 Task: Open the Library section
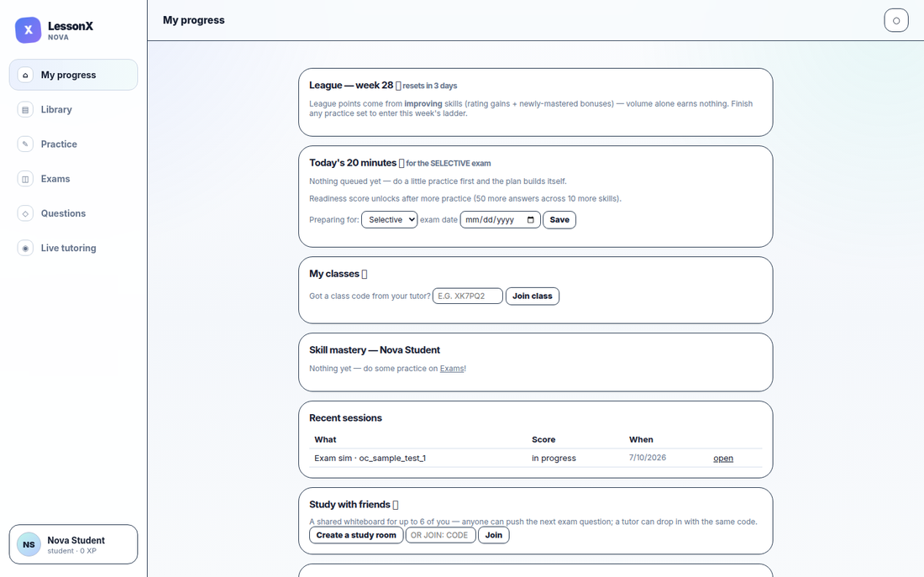click(x=73, y=110)
